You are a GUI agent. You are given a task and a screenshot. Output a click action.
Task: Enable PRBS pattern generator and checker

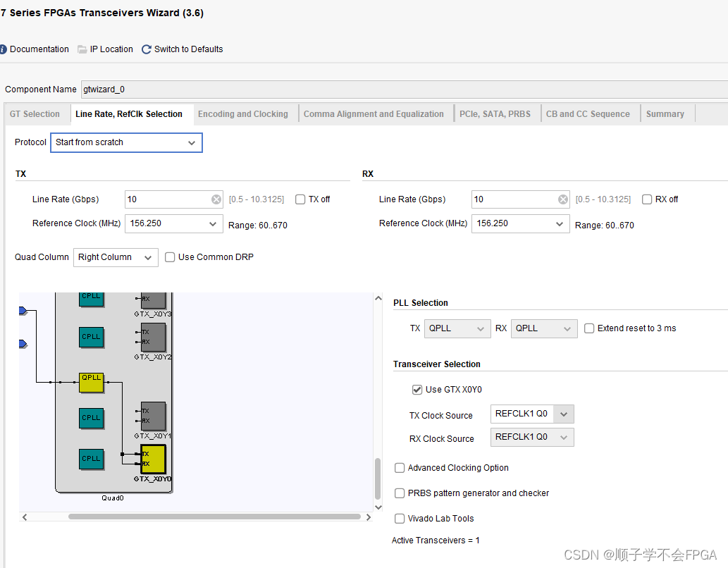tap(400, 493)
